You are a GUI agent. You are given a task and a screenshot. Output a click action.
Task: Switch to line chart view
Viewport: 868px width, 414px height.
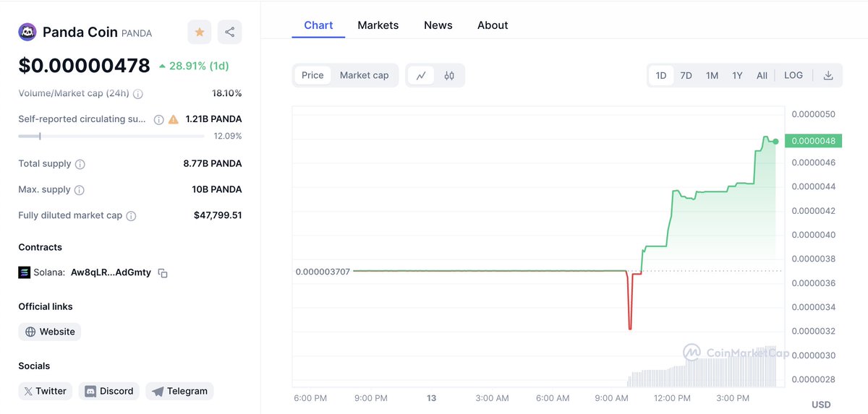pyautogui.click(x=421, y=75)
